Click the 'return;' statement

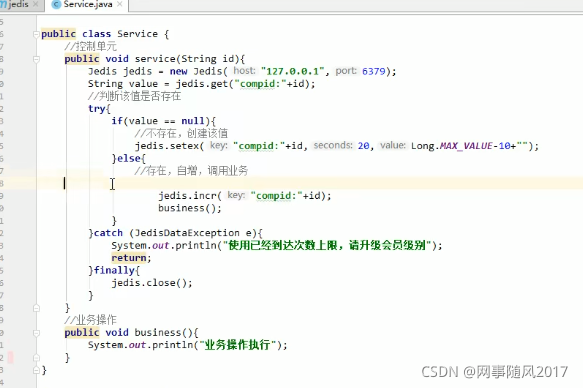131,258
